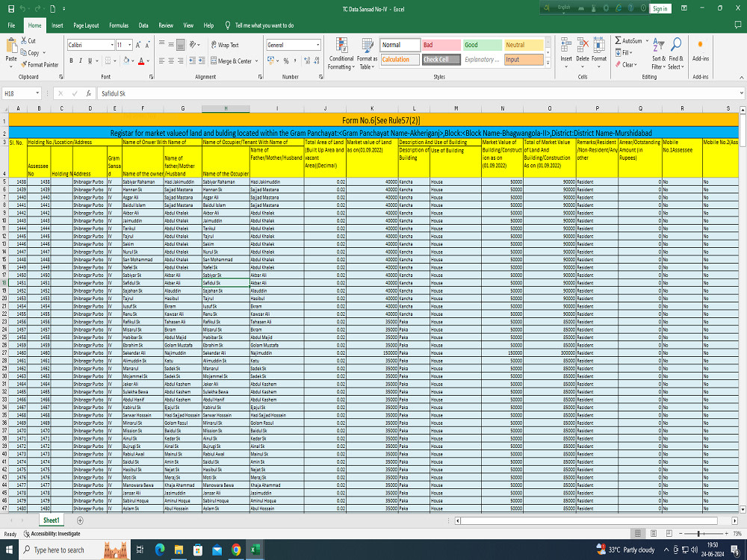Decrease font size icon

[148, 45]
